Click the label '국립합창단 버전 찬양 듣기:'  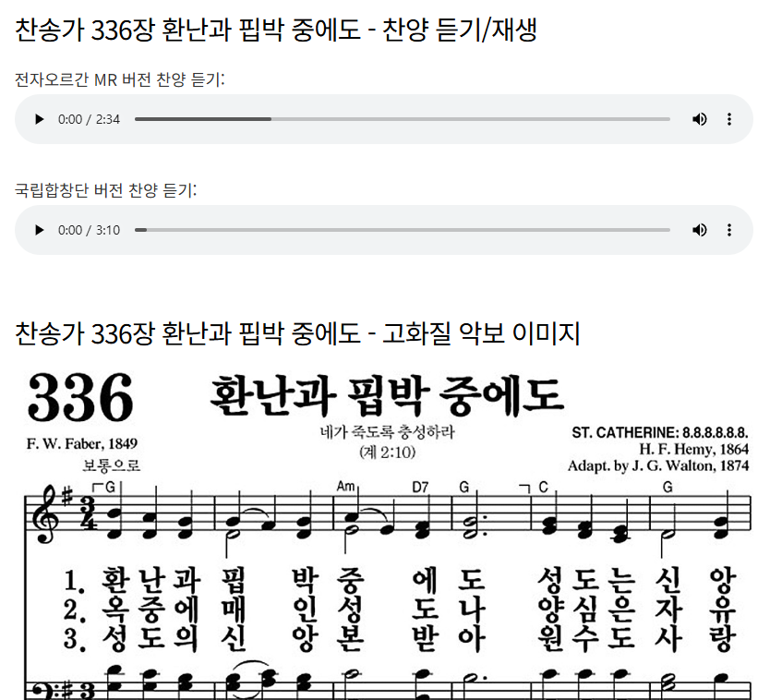(105, 189)
